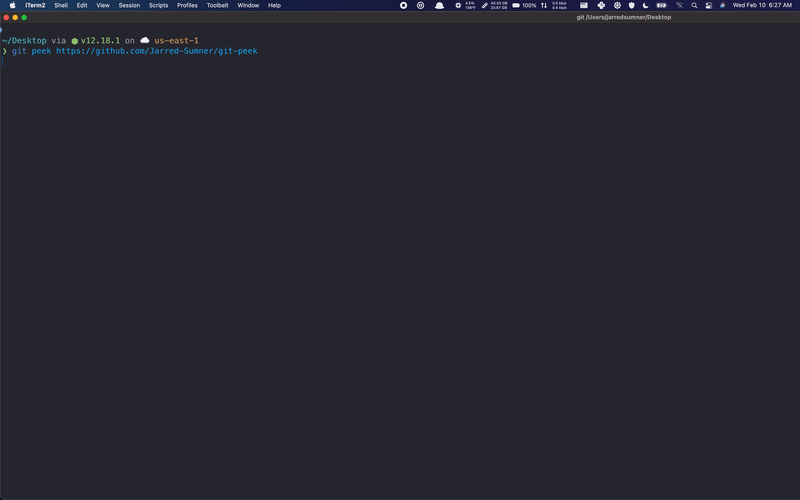Image resolution: width=800 pixels, height=500 pixels.
Task: Close the iTerm2 window with red button
Action: click(6, 17)
